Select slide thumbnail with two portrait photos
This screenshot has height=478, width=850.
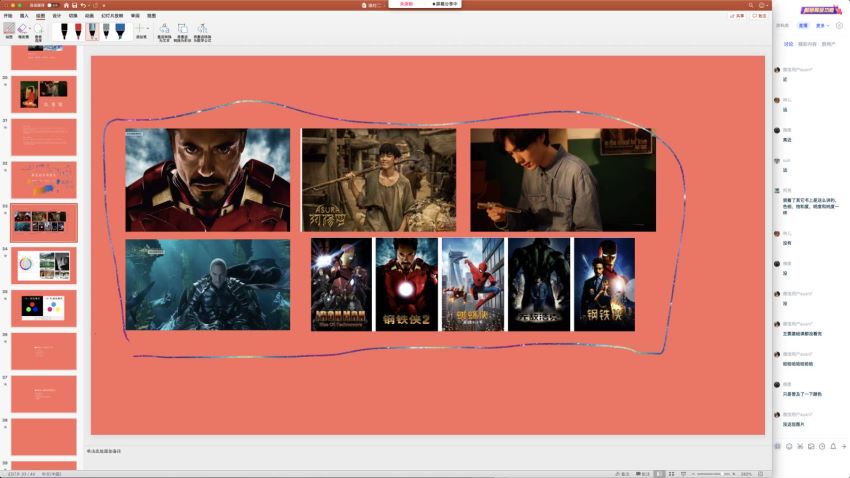pyautogui.click(x=44, y=94)
